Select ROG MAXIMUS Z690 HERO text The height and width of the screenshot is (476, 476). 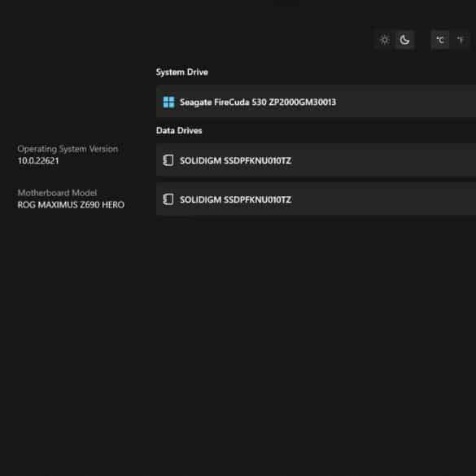click(71, 204)
